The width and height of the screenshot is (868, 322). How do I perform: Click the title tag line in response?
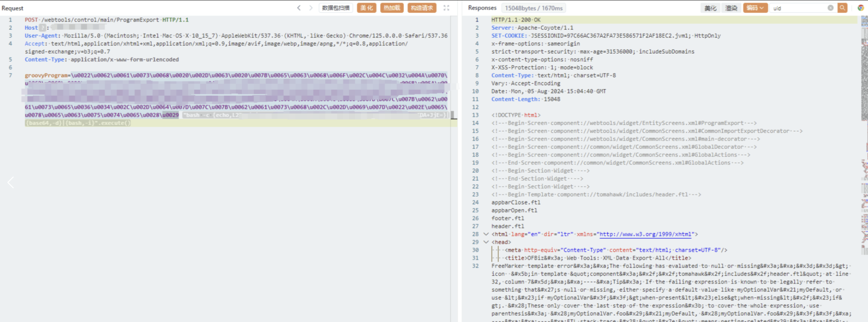pos(598,258)
